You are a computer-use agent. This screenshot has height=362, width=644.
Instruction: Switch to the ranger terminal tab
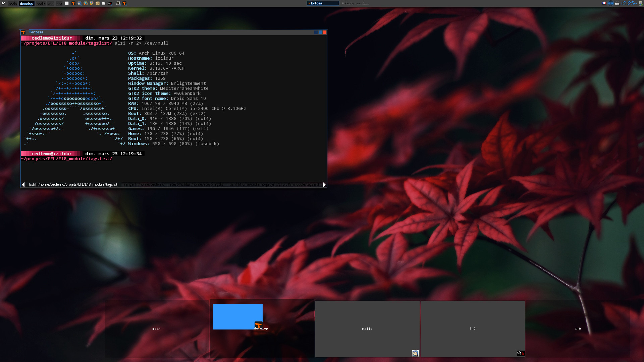pyautogui.click(x=144, y=184)
